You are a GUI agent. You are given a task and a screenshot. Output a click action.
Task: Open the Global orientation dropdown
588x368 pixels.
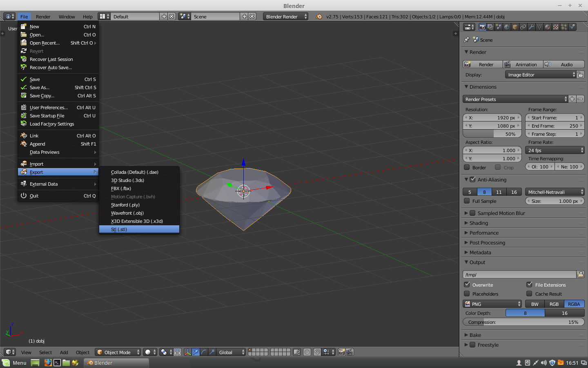[231, 352]
